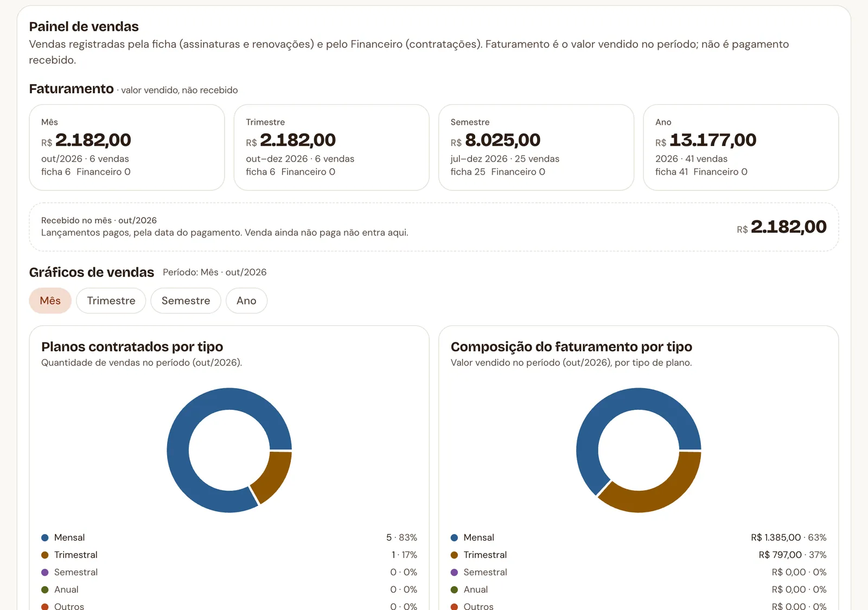The width and height of the screenshot is (868, 610).
Task: Click 'Recebido no mês · out/2026' label
Action: (x=99, y=220)
